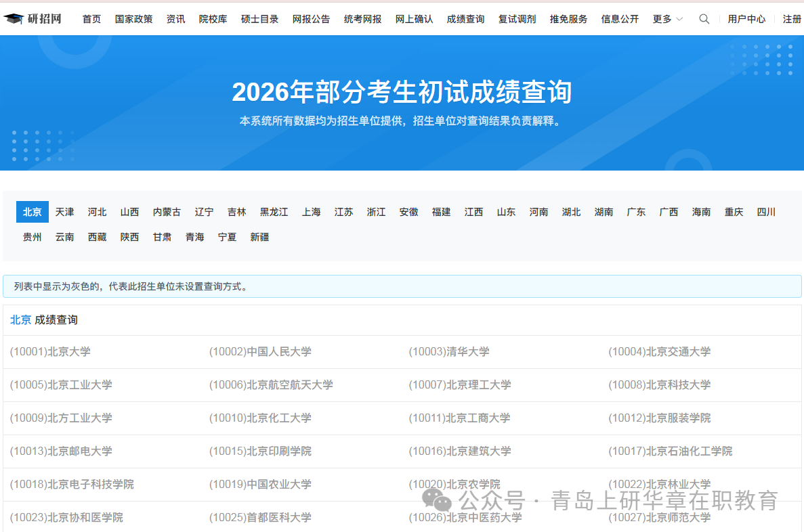Open the 成绩查询 menu item

tap(465, 19)
